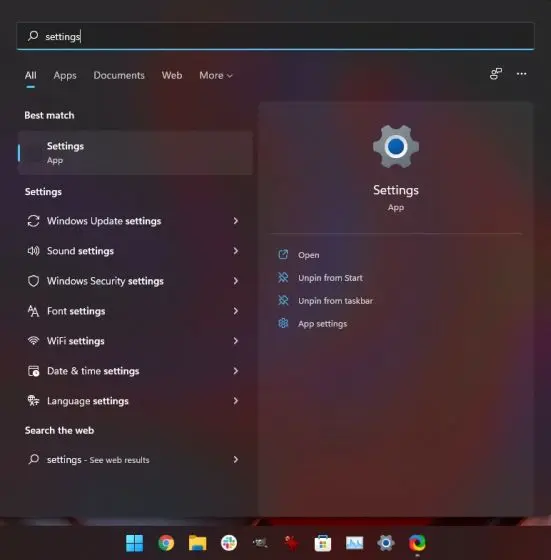Image resolution: width=551 pixels, height=560 pixels.
Task: Open Microsoft Store taskbar icon
Action: click(x=323, y=543)
